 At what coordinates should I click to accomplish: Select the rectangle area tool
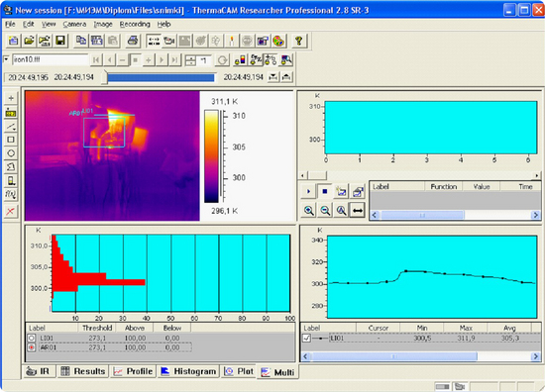(x=11, y=140)
